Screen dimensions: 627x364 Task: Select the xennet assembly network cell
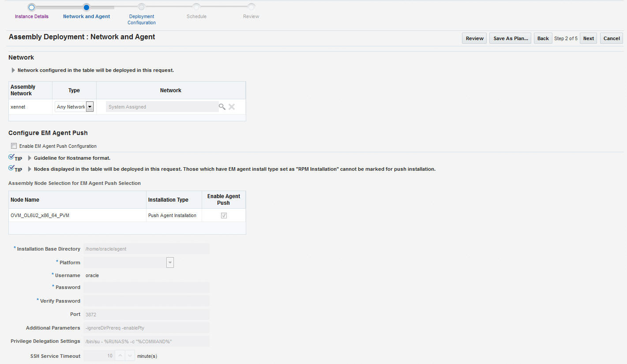click(30, 107)
